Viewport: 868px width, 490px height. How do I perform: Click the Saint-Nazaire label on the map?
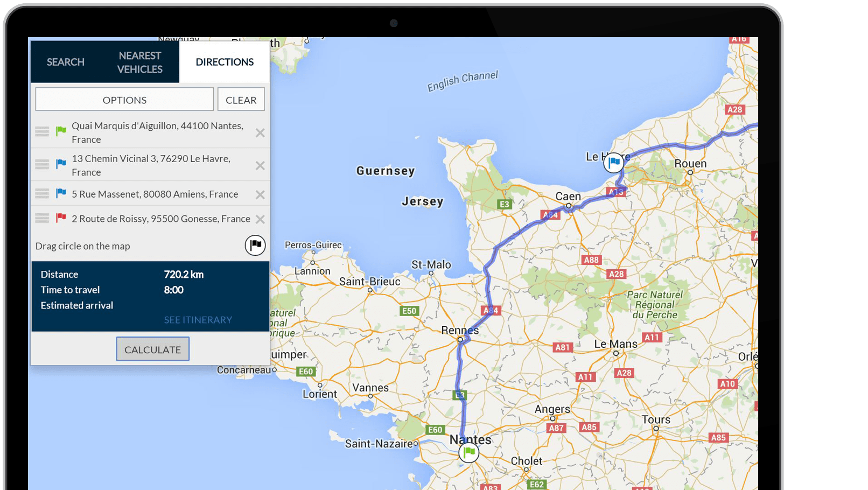coord(379,444)
